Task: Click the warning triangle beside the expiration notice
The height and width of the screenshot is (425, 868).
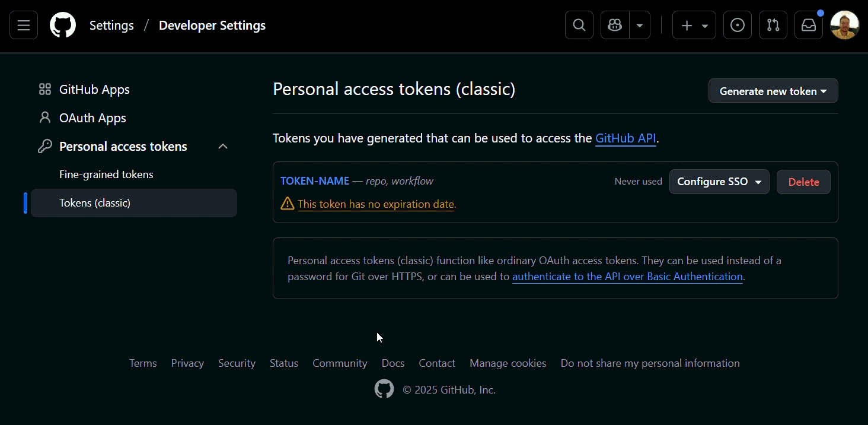Action: pos(287,203)
